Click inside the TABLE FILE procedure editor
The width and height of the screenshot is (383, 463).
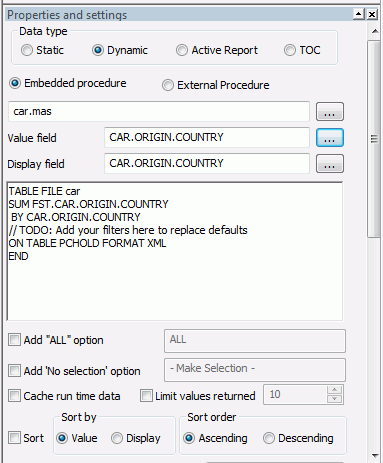pos(175,251)
